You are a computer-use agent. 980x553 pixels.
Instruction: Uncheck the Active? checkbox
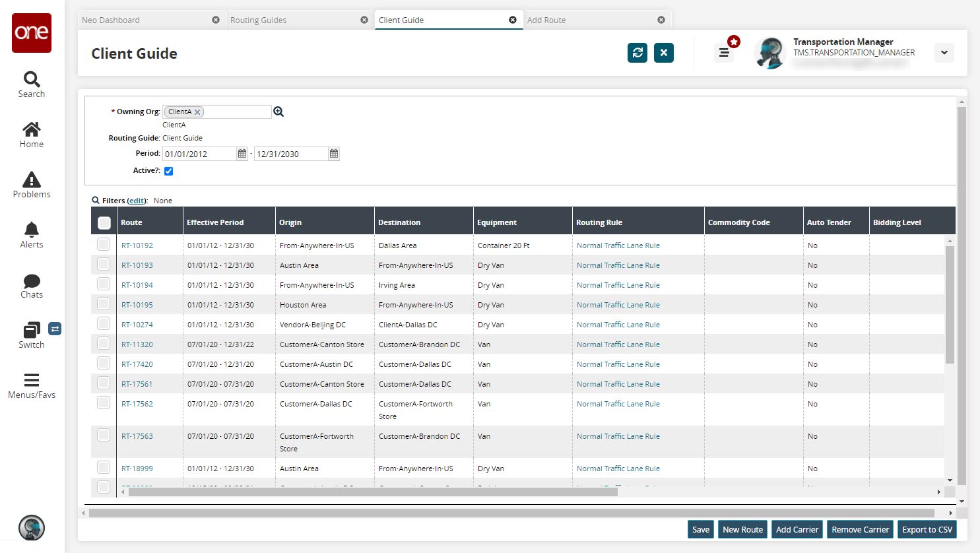pos(168,171)
